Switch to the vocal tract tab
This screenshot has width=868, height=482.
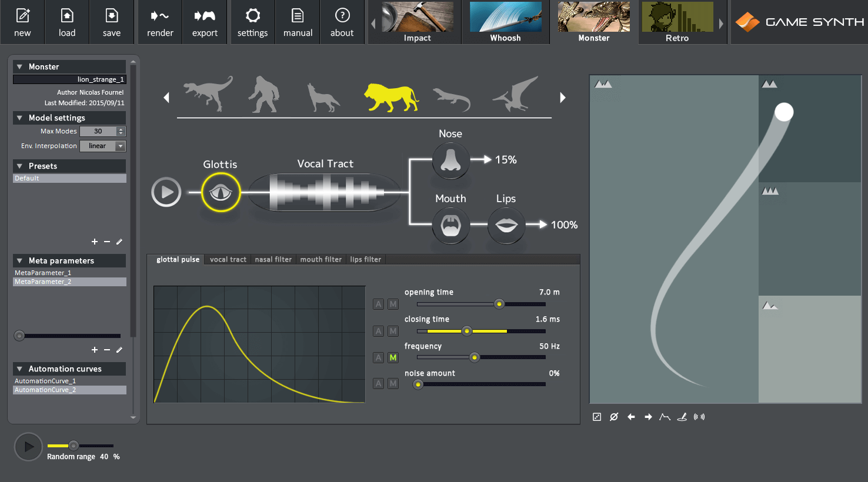[228, 259]
